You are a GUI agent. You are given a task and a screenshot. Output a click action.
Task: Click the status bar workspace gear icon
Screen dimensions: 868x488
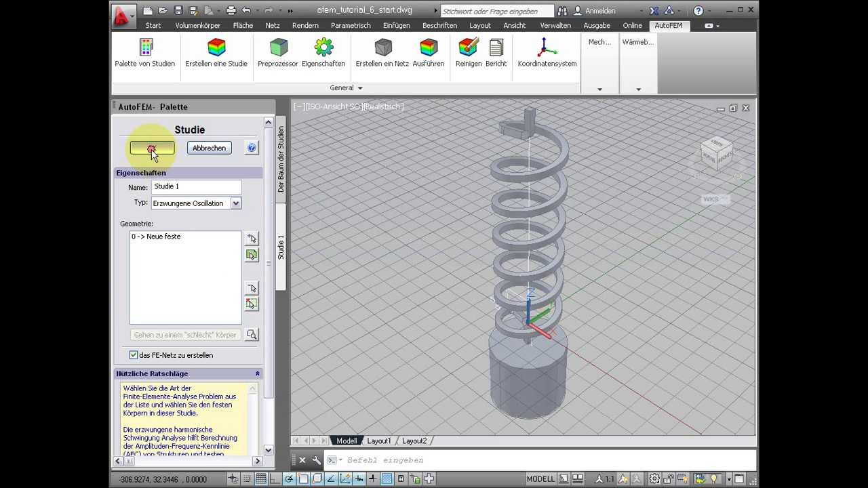654,479
